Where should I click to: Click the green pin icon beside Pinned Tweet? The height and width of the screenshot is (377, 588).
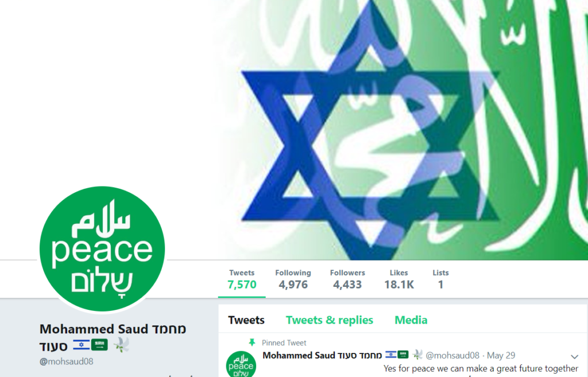coord(252,342)
